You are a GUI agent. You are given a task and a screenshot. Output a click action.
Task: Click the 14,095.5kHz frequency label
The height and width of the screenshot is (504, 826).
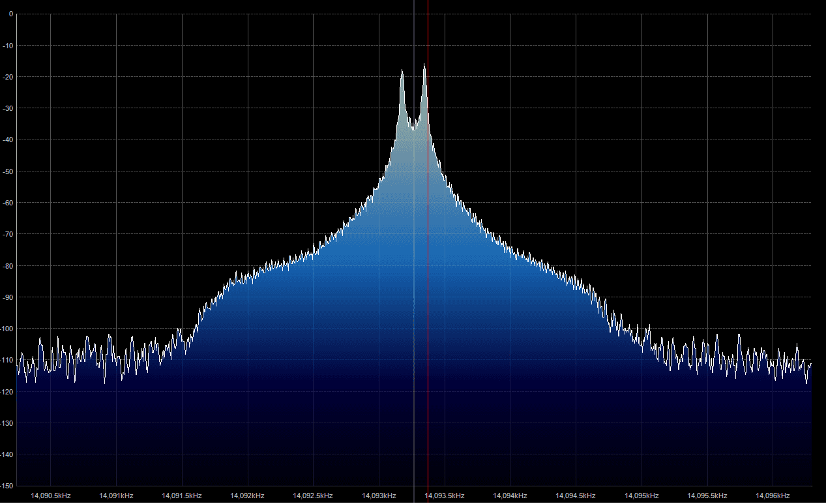pos(707,496)
